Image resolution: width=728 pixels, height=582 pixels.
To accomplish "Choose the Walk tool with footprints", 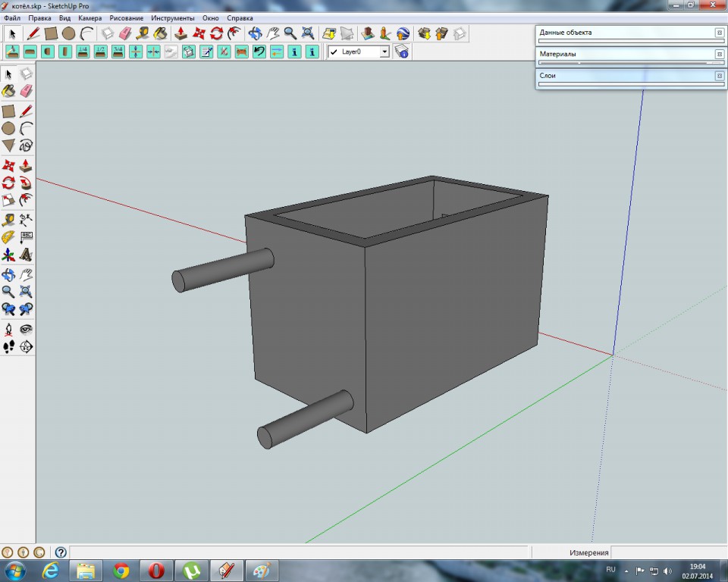I will [x=8, y=347].
